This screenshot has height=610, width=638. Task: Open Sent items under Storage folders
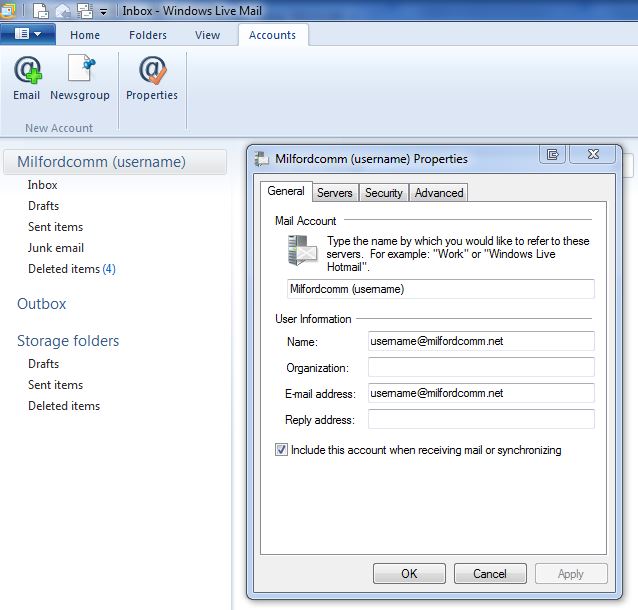(55, 385)
